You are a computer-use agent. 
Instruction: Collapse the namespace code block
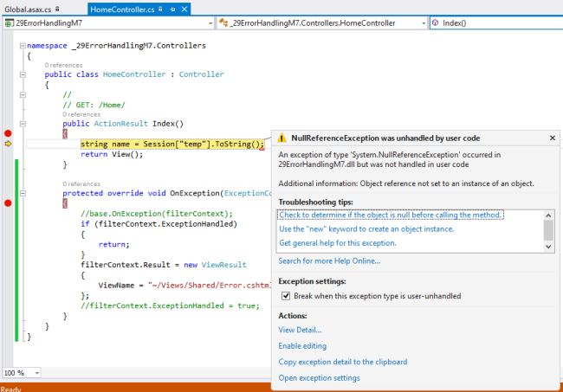[x=22, y=45]
